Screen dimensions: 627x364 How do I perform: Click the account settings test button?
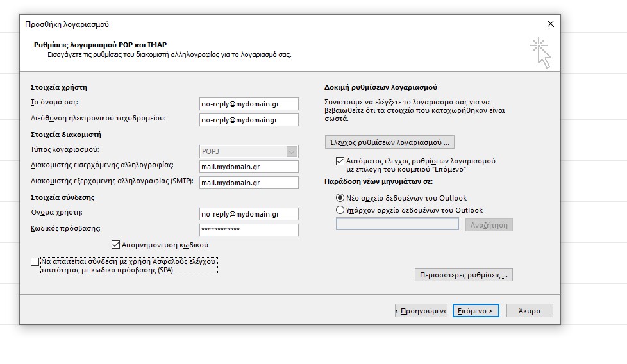389,142
